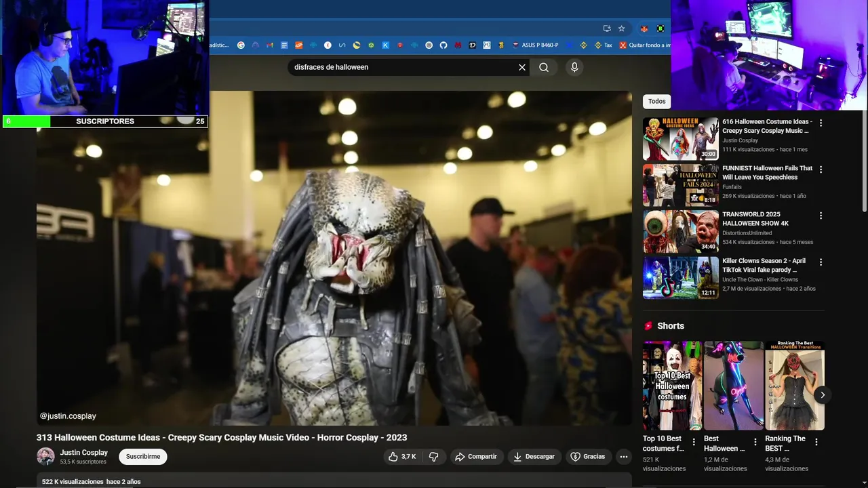Screen dimensions: 868x488
Task: Click 'FUNNIEST Halloween Fails That' title
Action: (767, 173)
